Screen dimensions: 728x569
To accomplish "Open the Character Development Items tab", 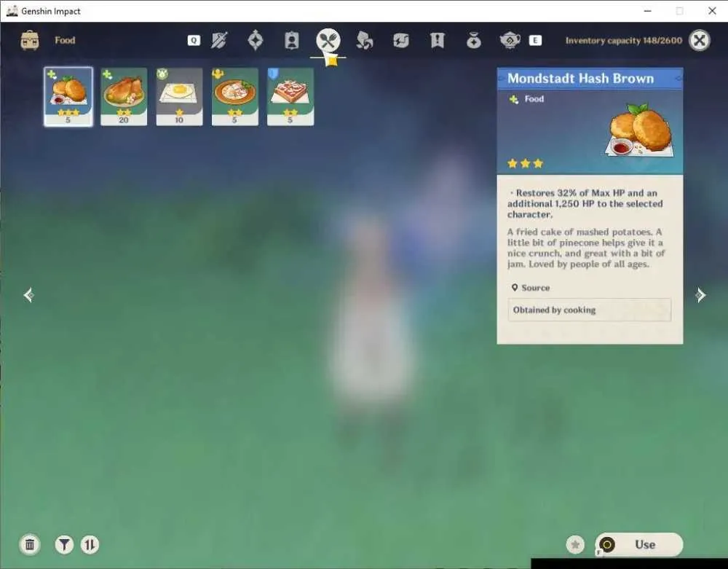I will point(292,40).
